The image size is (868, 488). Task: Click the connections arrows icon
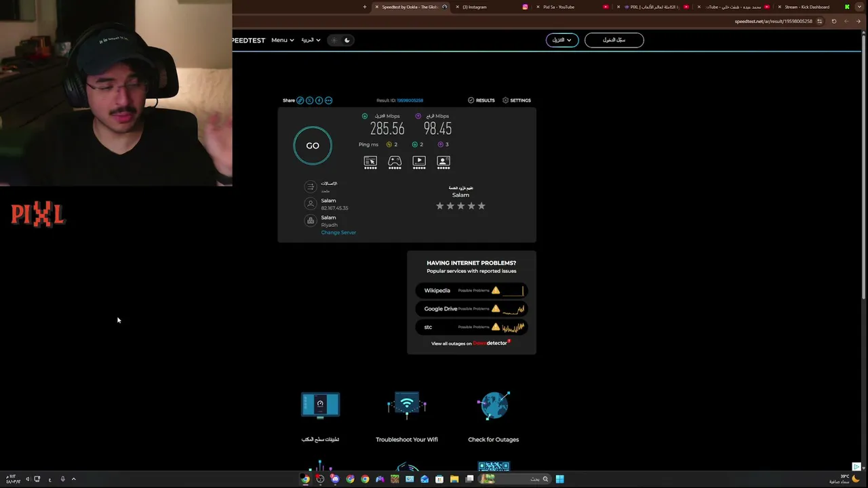tap(311, 186)
